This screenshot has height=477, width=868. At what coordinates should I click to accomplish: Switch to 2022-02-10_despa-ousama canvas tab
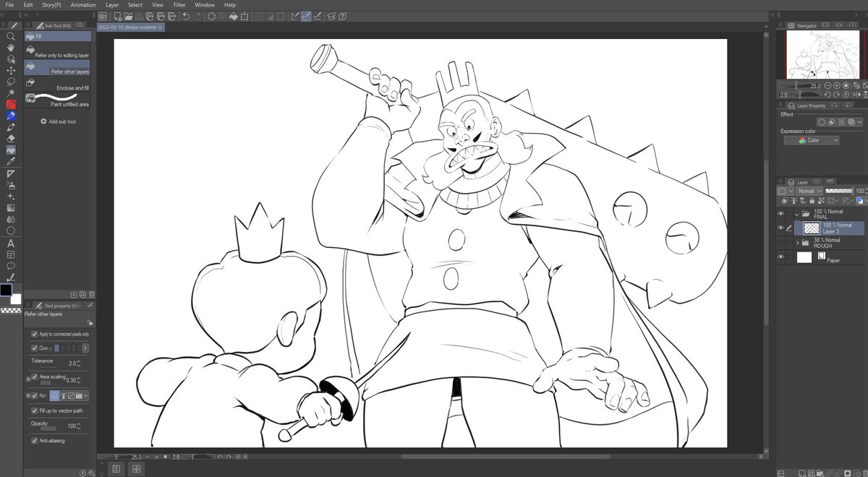point(130,27)
